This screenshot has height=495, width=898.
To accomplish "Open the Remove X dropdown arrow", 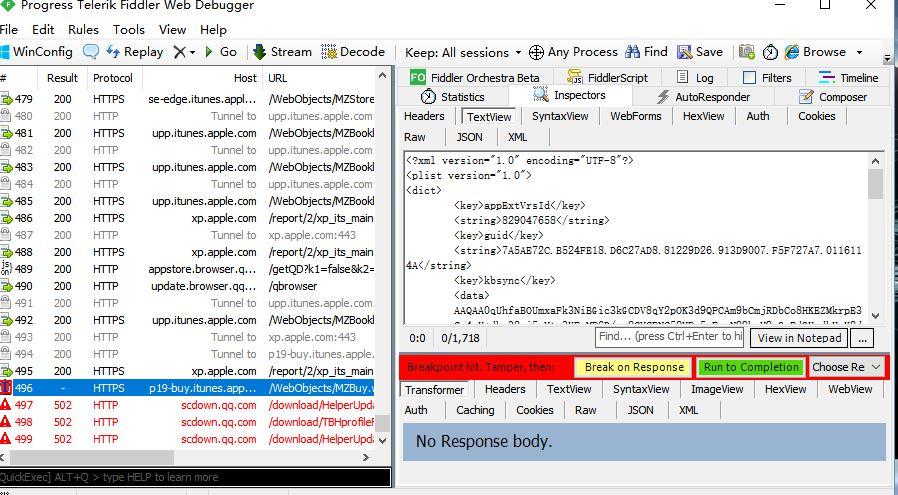I will 192,52.
